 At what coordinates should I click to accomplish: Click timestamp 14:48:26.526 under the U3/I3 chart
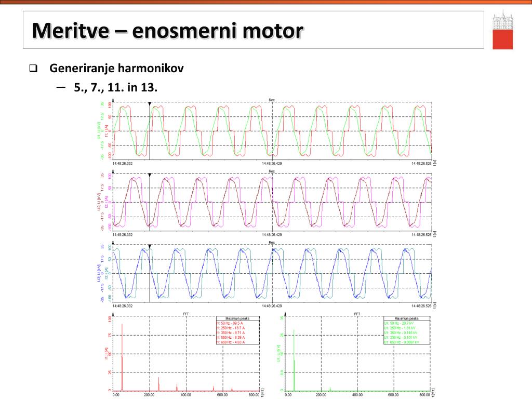[x=421, y=306]
